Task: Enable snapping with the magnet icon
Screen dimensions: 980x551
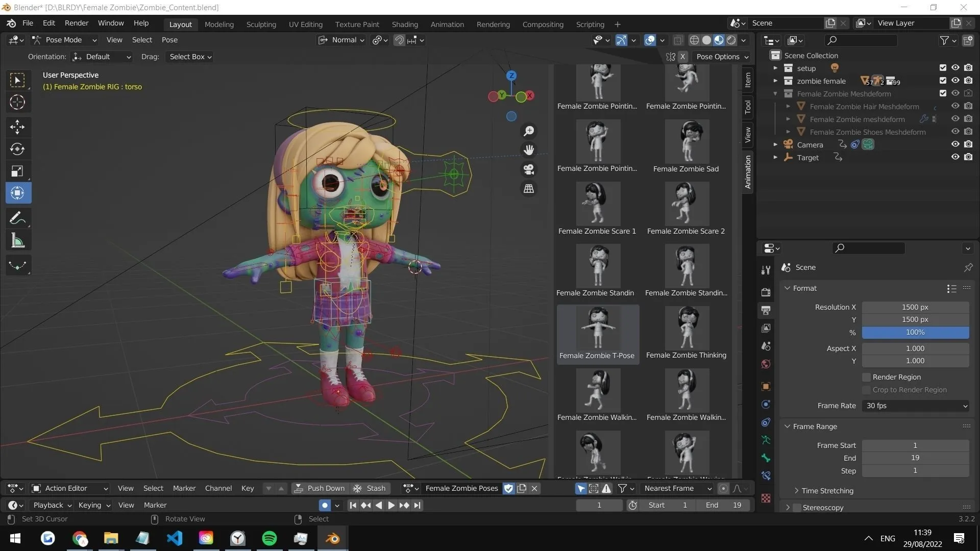Action: point(399,40)
